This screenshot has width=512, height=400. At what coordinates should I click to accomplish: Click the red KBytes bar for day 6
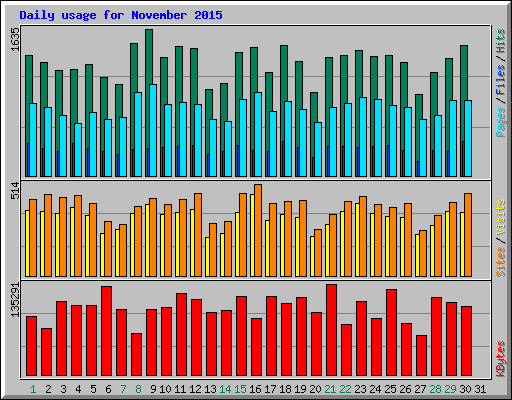[x=107, y=331]
